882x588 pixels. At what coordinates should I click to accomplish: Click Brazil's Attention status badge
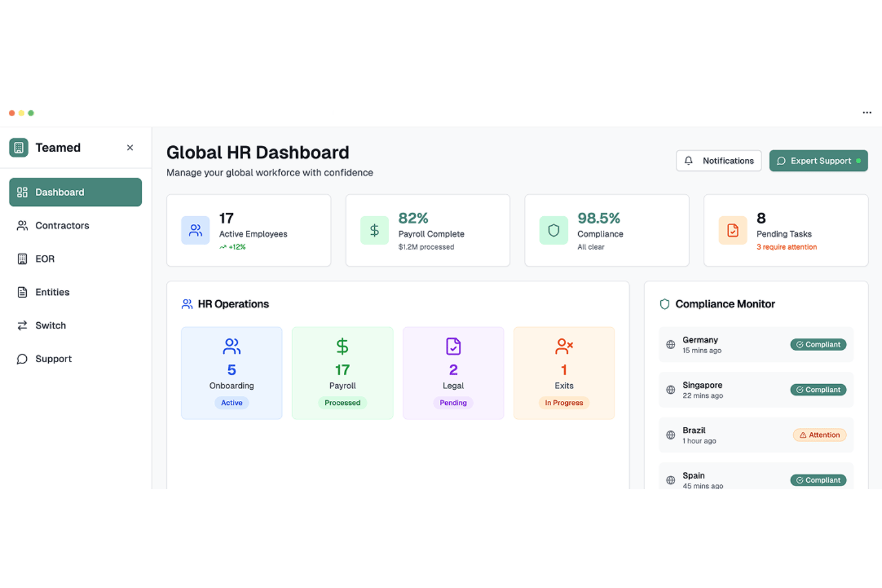coord(819,435)
